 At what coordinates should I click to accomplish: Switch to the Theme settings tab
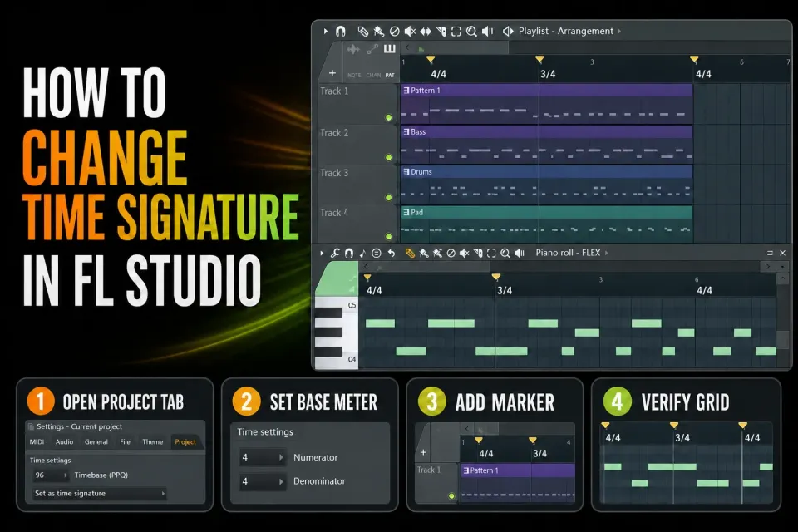coord(153,442)
